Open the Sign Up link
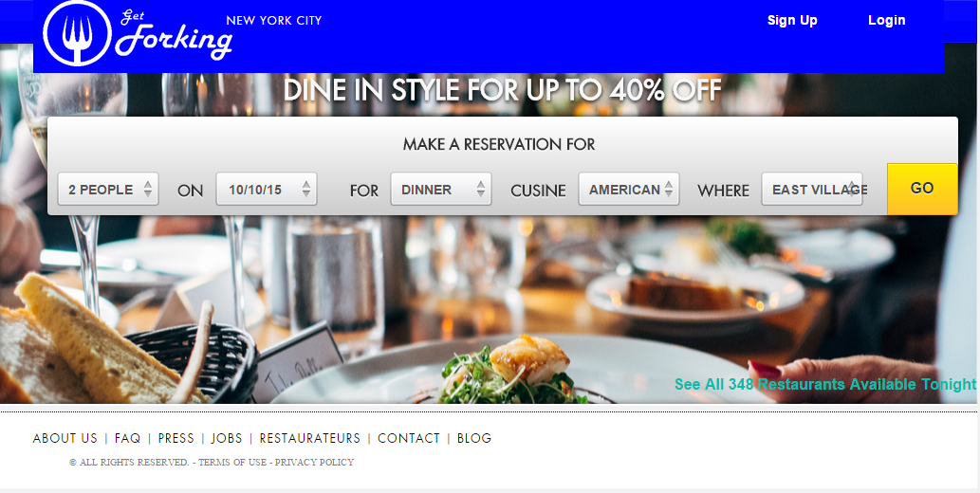Image resolution: width=980 pixels, height=493 pixels. tap(792, 20)
